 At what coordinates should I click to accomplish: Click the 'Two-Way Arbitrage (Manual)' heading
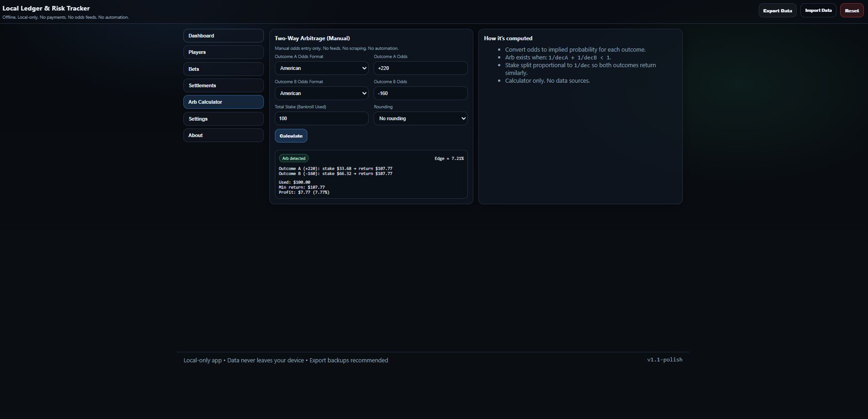click(312, 38)
